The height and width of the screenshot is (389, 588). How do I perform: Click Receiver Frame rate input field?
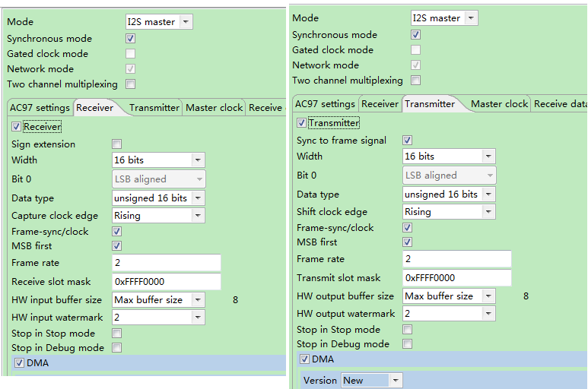tap(167, 263)
